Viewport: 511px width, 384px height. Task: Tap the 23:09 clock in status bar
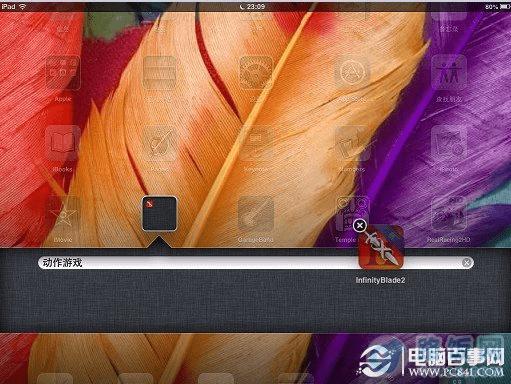pyautogui.click(x=256, y=6)
